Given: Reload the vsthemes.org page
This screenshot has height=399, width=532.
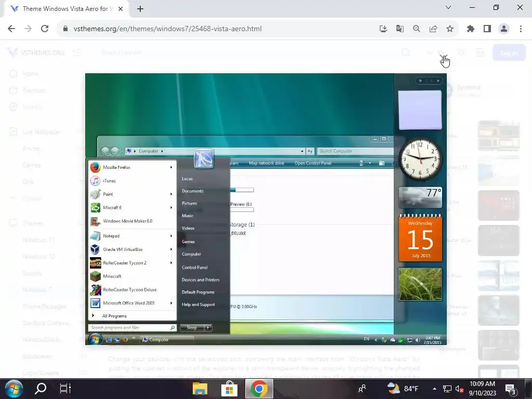Looking at the screenshot, I should pyautogui.click(x=45, y=29).
